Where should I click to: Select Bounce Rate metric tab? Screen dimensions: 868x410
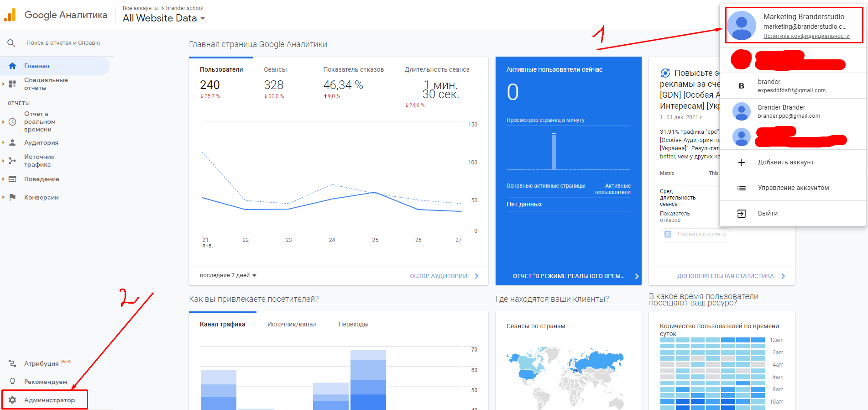(353, 70)
